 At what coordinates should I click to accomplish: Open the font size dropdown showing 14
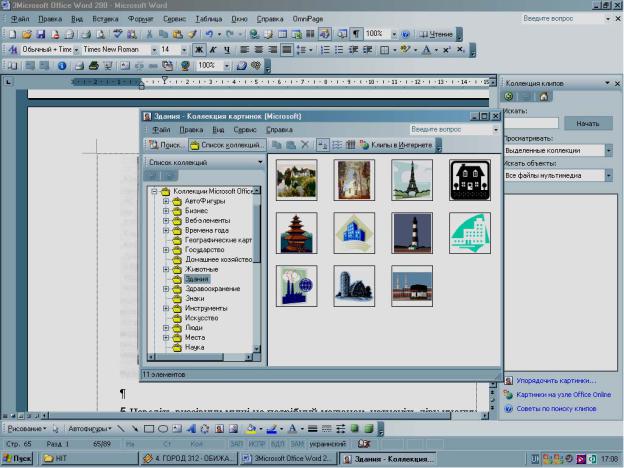coord(183,50)
